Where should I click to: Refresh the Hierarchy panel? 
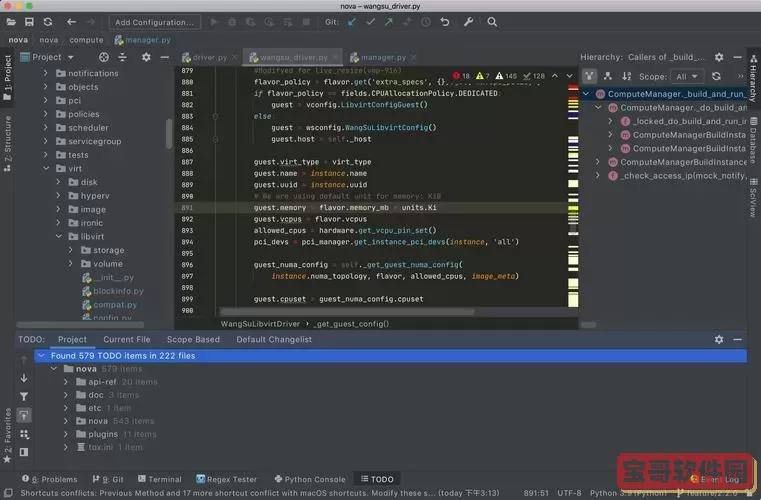[716, 76]
